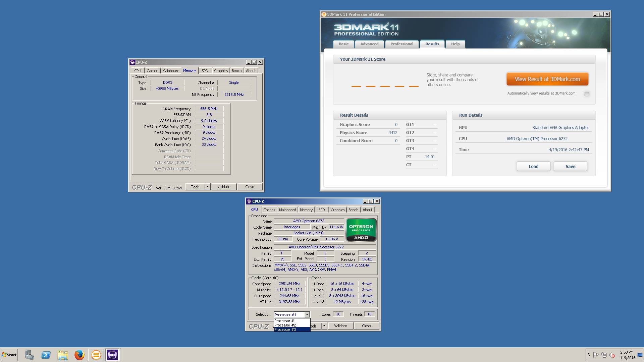644x362 pixels.
Task: Open Bench tab in Memory CPU-Z window
Action: pyautogui.click(x=236, y=71)
